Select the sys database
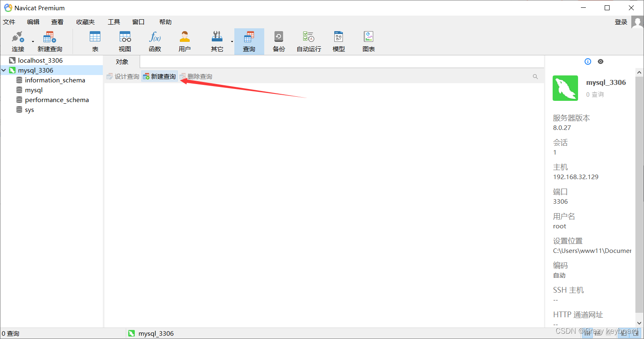644x339 pixels. click(29, 109)
